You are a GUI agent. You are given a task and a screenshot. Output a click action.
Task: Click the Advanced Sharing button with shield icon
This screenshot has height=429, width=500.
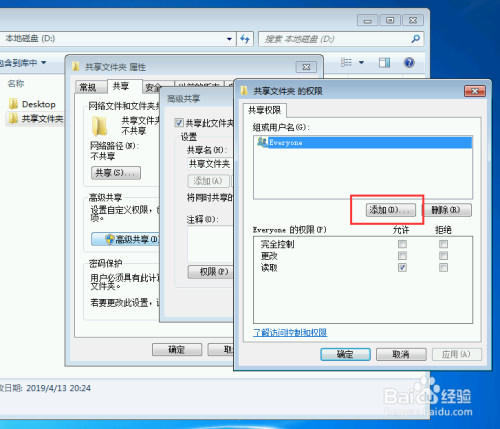pyautogui.click(x=126, y=239)
